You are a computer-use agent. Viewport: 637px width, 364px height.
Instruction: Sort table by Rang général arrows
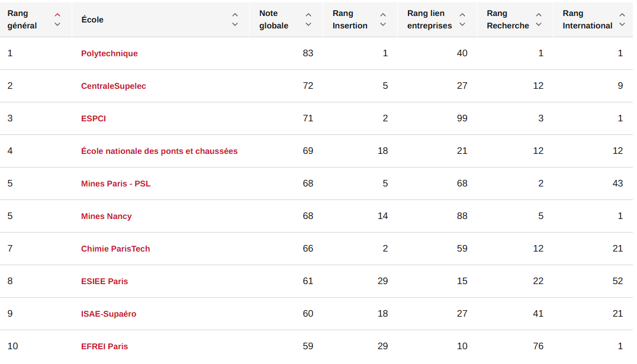pyautogui.click(x=57, y=20)
